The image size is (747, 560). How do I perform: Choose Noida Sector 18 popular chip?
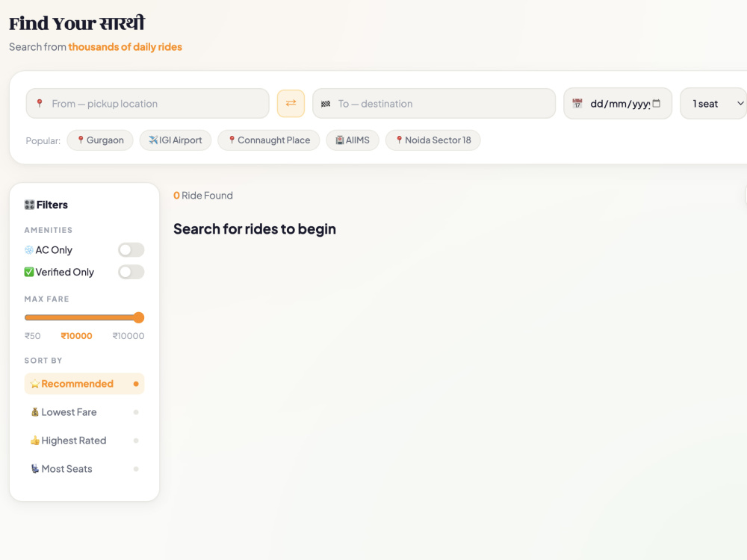coord(433,140)
